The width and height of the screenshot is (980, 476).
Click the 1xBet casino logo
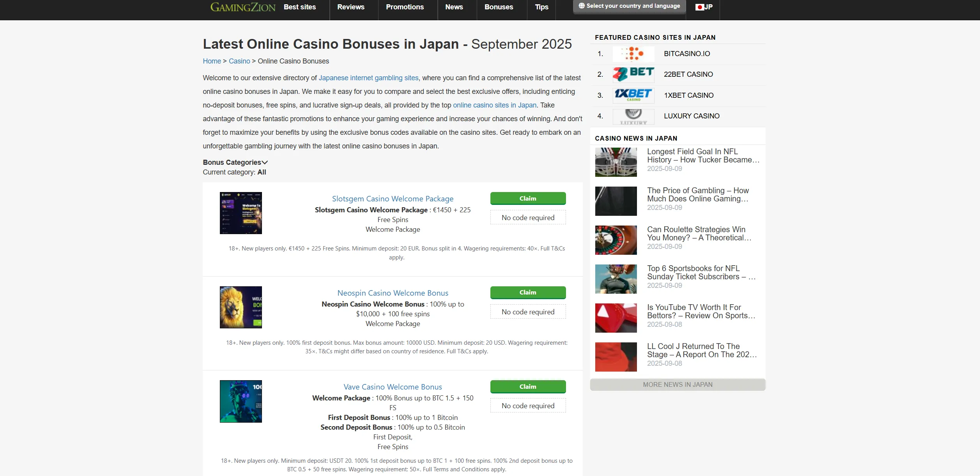pos(633,95)
